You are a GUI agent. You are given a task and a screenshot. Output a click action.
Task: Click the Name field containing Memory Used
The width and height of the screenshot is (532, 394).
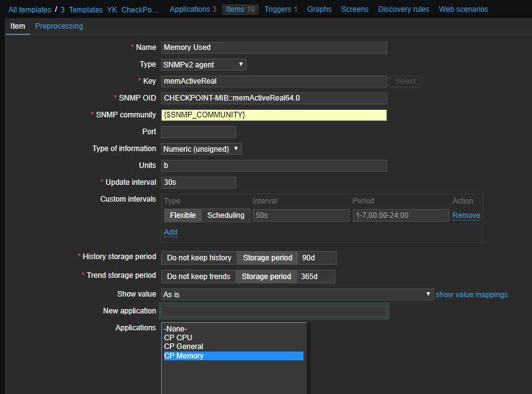273,47
